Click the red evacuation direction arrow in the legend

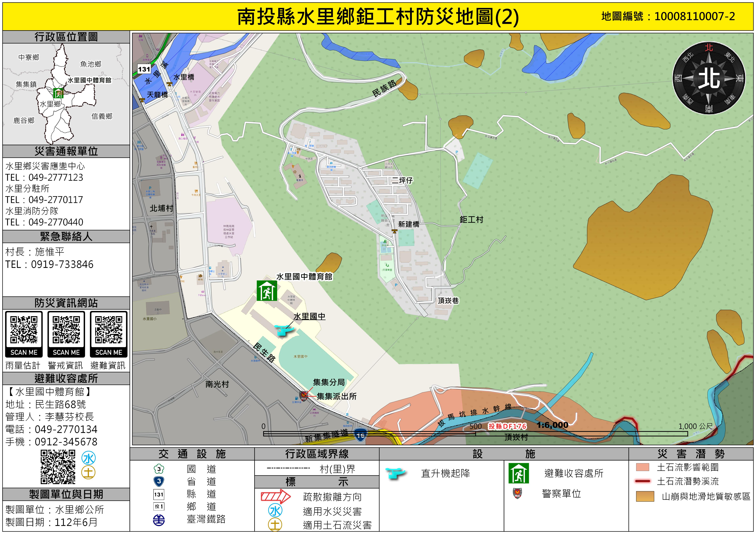coord(276,496)
